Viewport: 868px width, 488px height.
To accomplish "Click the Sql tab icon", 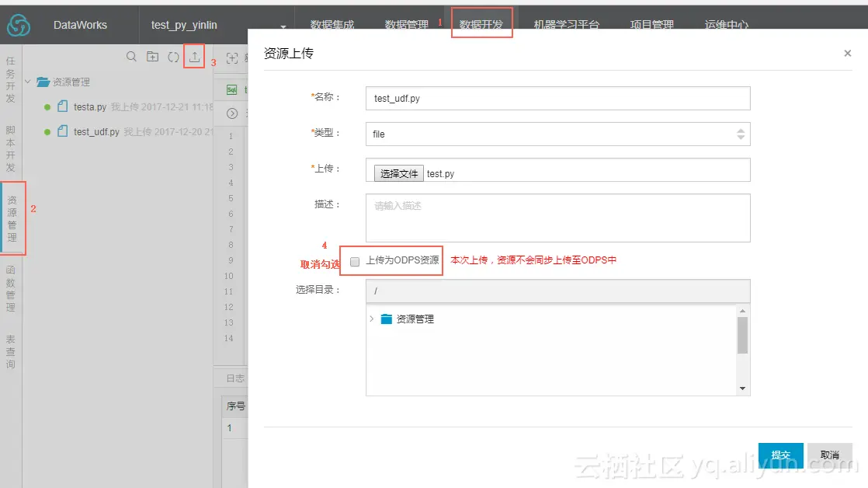I will coord(232,89).
